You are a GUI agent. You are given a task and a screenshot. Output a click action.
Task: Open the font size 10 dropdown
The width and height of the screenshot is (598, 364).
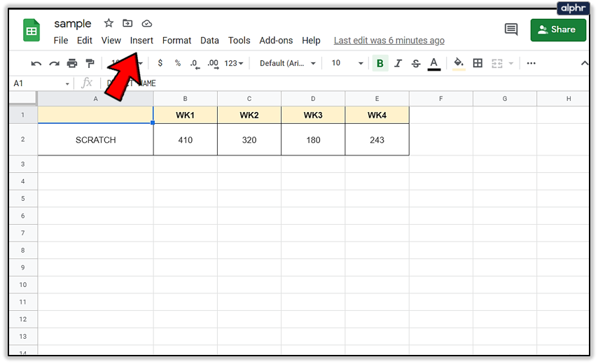point(347,63)
